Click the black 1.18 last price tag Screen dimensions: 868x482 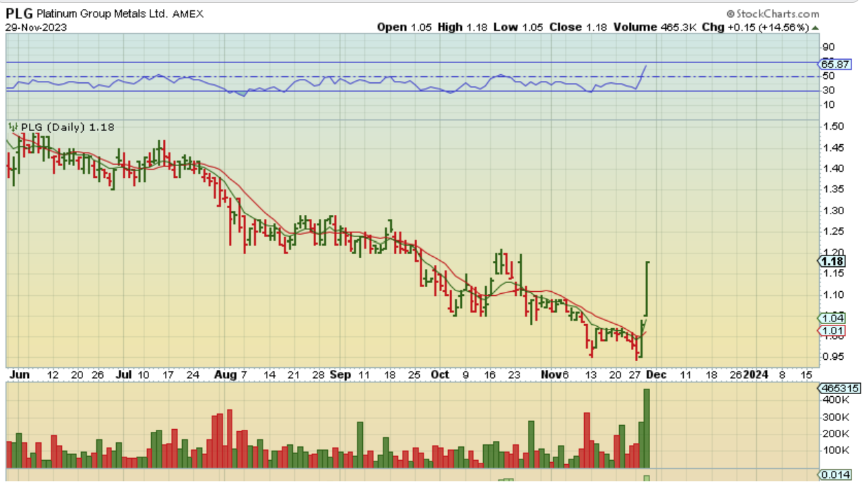pos(834,261)
